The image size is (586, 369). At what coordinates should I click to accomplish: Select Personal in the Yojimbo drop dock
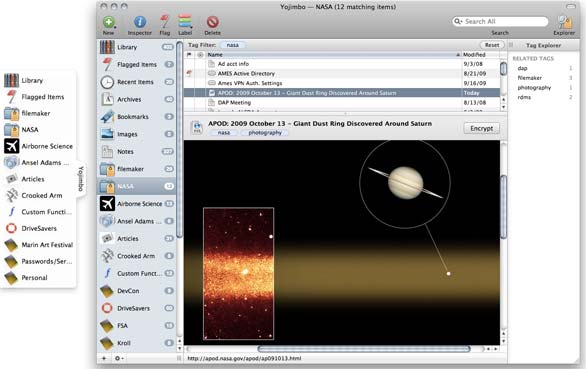coord(39,278)
